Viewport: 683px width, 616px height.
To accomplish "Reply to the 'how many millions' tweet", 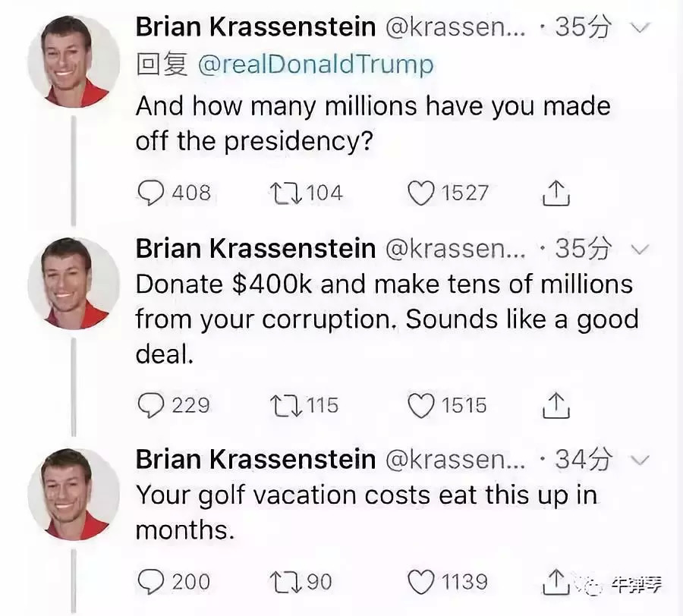I will coord(151,193).
